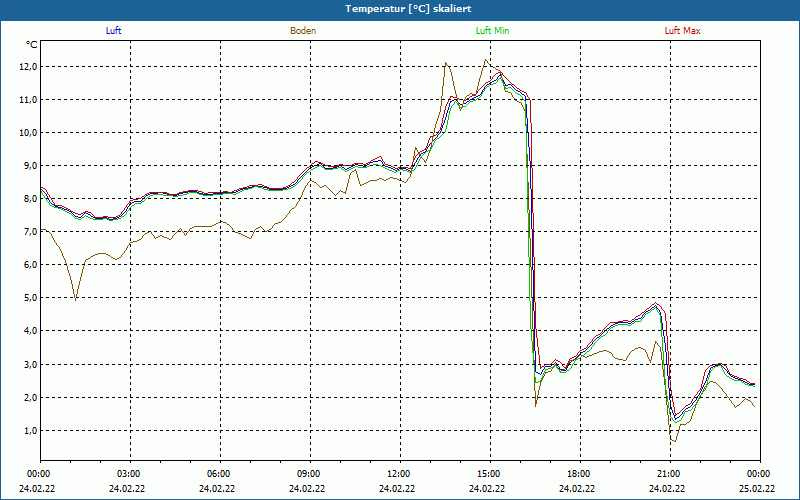Click the 24.02.22 date under 12:00
Image resolution: width=800 pixels, height=500 pixels.
coord(397,488)
